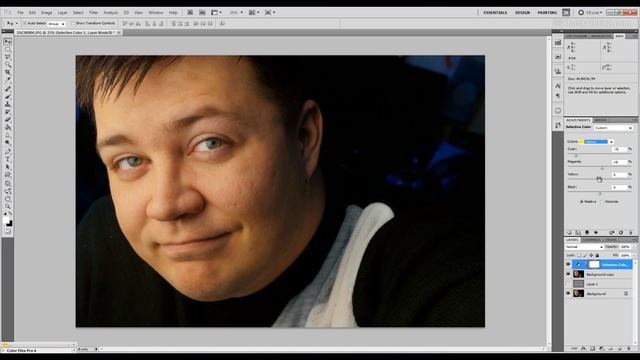
Task: Open the layer blend mode Normal dropdown
Action: [x=584, y=247]
